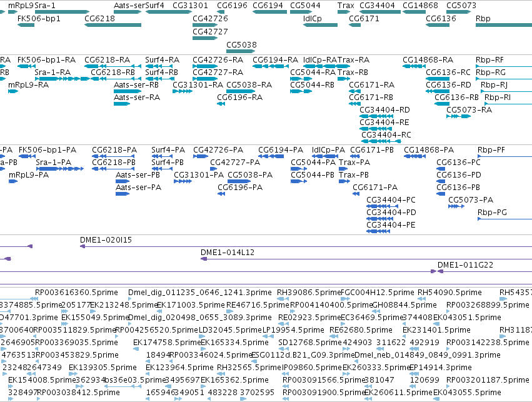
Task: Click EST RH39086.5prime
Action: click(x=309, y=293)
